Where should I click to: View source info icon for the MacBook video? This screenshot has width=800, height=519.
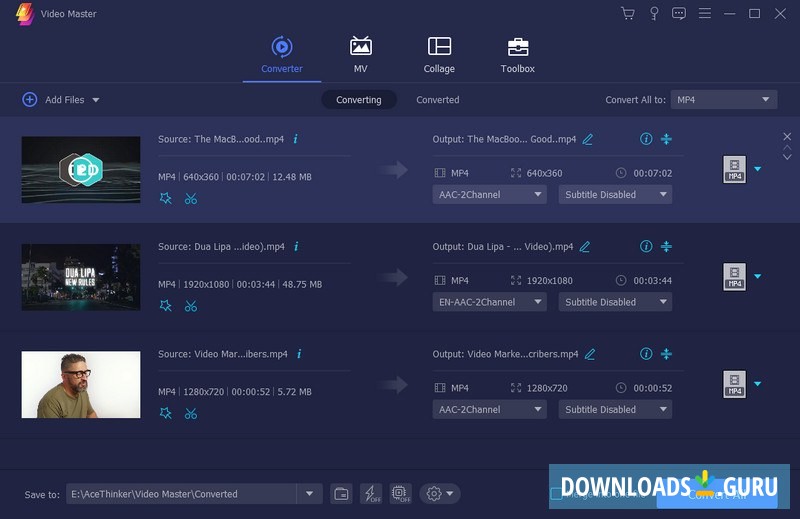(295, 139)
